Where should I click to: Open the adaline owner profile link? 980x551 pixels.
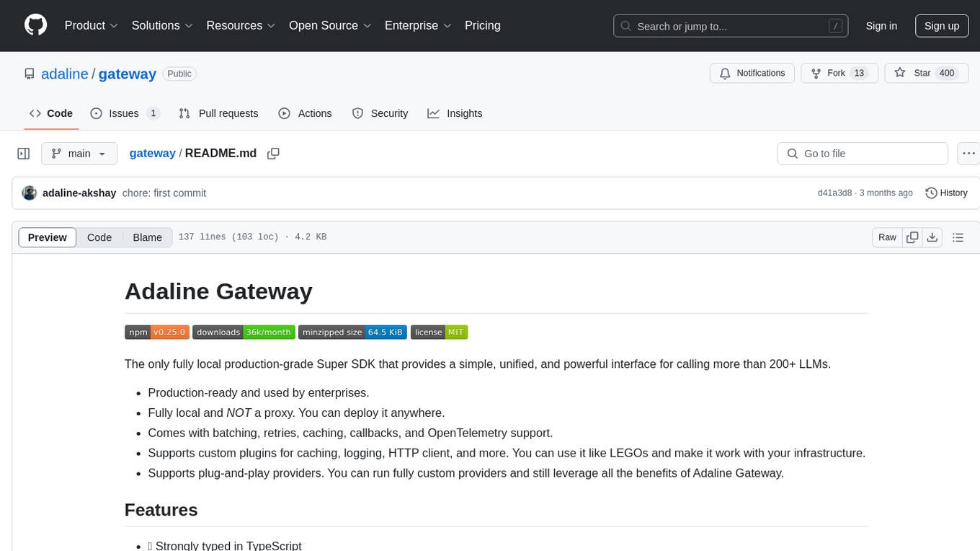point(65,74)
